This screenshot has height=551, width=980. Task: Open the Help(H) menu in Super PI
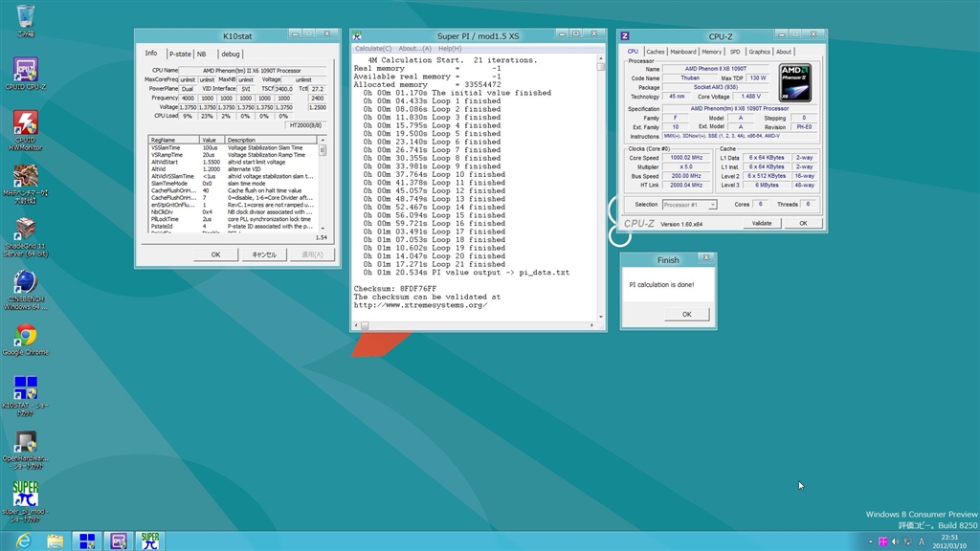coord(450,48)
